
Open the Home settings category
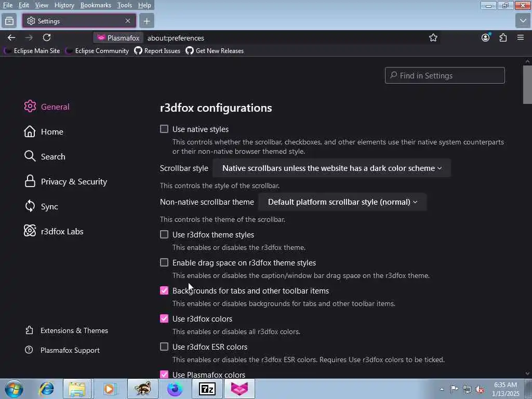[44, 131]
